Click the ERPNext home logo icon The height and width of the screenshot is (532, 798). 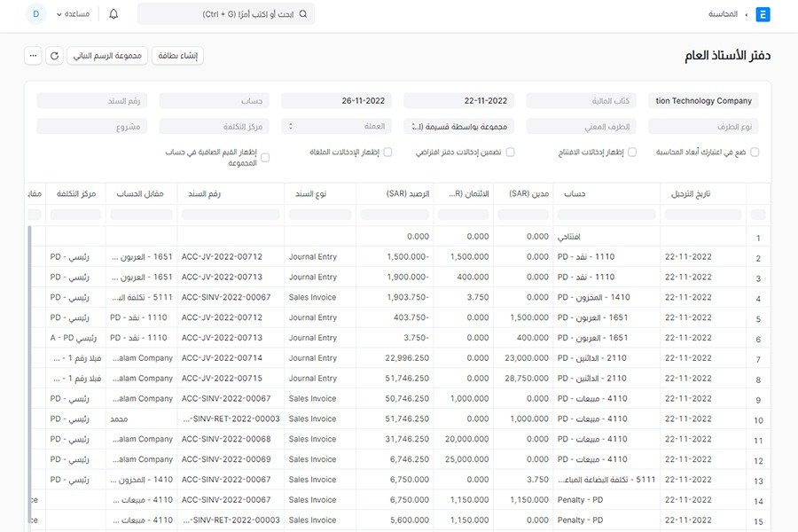click(763, 14)
